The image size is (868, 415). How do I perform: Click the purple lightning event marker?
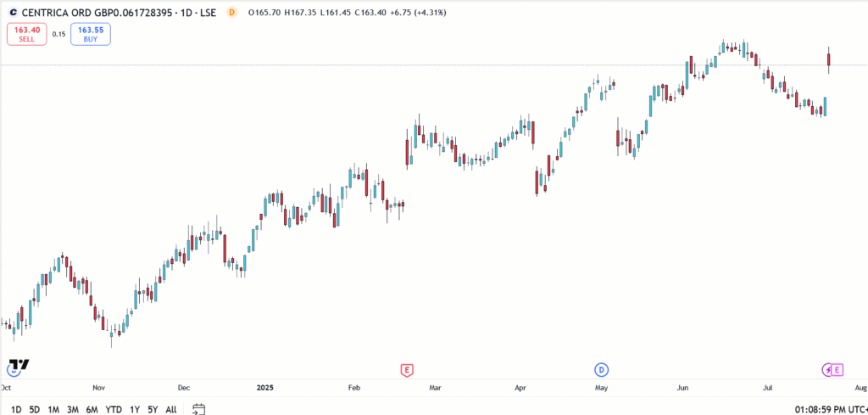point(828,369)
